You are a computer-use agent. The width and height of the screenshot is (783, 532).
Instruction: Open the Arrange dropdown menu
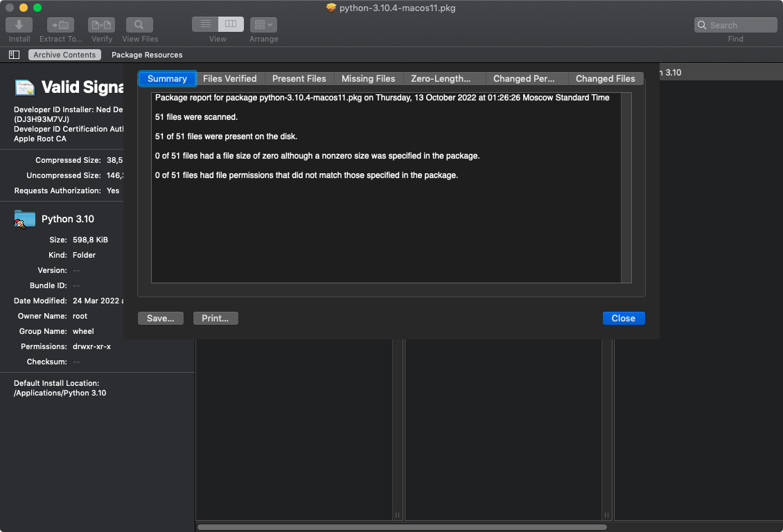pyautogui.click(x=263, y=25)
